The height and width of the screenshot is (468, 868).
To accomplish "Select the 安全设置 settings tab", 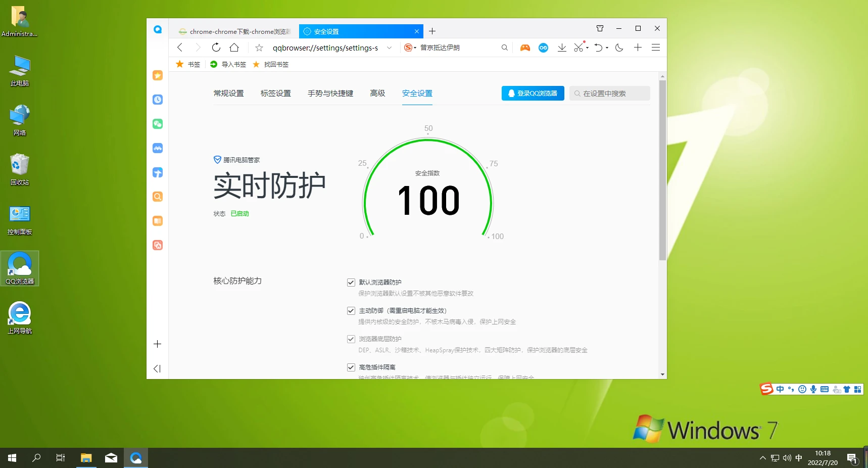I will 417,93.
